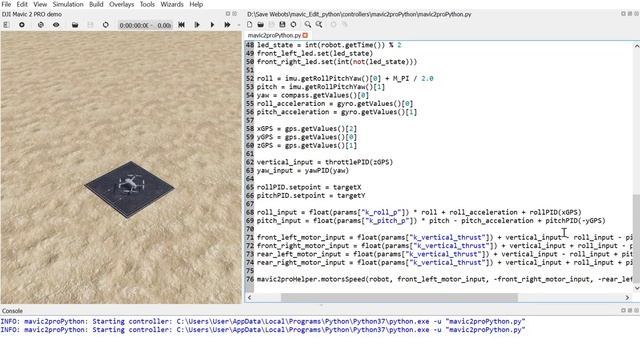
Task: Open find in the text editor
Action: pyautogui.click(x=308, y=24)
